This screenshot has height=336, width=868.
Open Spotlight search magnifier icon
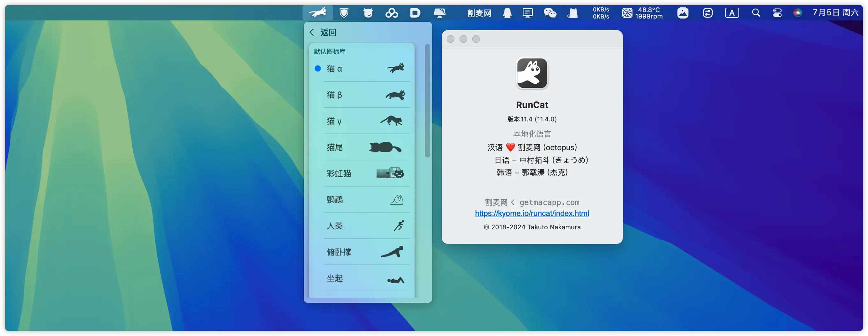tap(756, 13)
